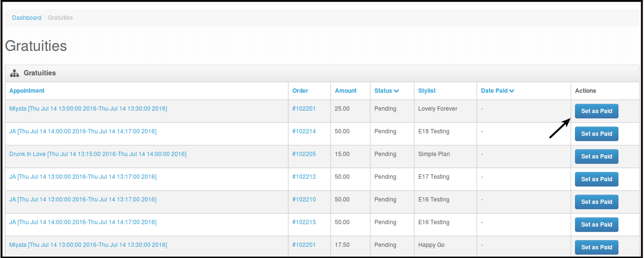Click the Actions column header
644x258 pixels.
coord(586,91)
